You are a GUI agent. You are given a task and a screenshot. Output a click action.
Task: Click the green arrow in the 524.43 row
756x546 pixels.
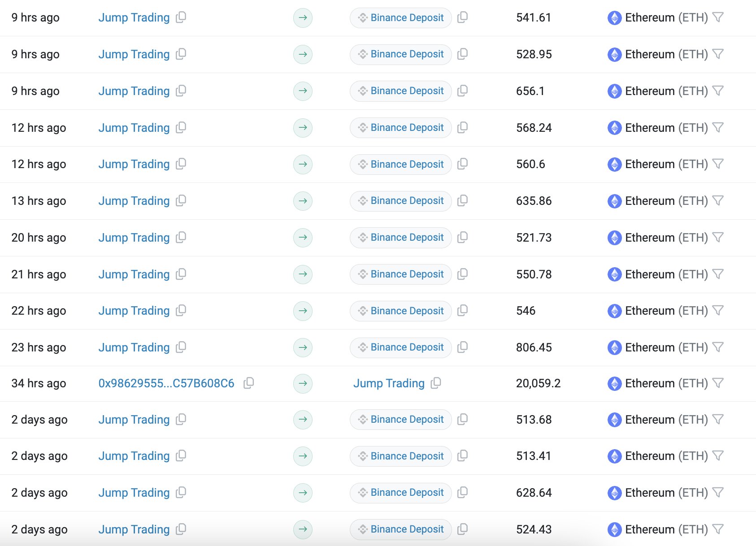click(x=303, y=529)
